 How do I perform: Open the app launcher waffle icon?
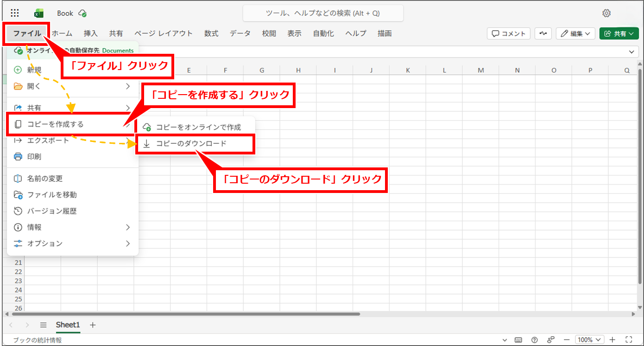[15, 13]
